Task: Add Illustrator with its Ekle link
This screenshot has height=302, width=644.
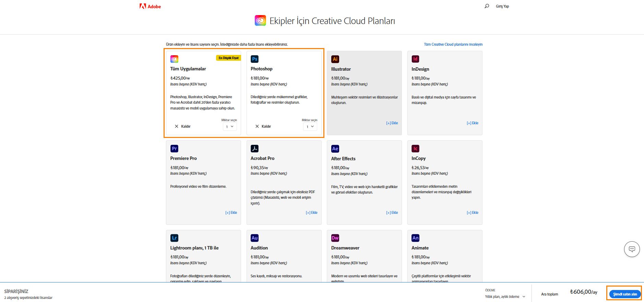Action: tap(392, 123)
